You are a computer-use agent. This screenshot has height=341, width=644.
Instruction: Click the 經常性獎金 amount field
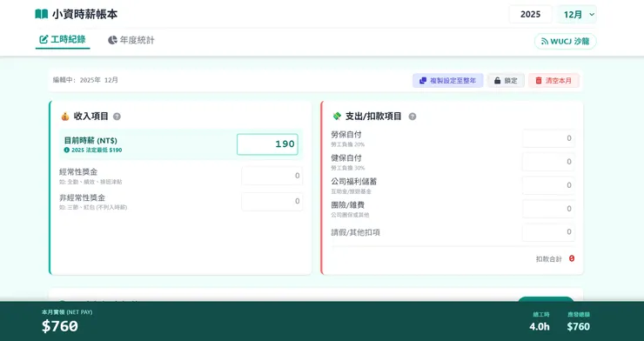pyautogui.click(x=272, y=176)
